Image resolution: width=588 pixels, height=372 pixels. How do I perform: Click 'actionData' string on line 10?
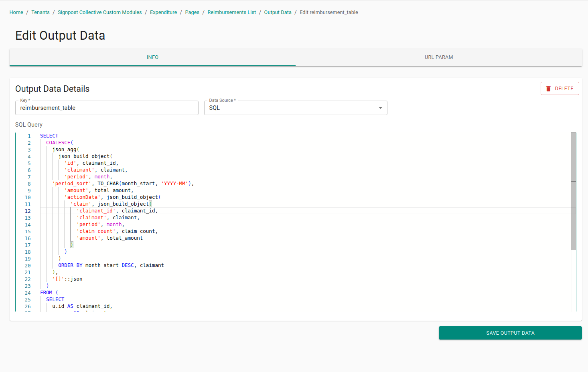(82, 197)
